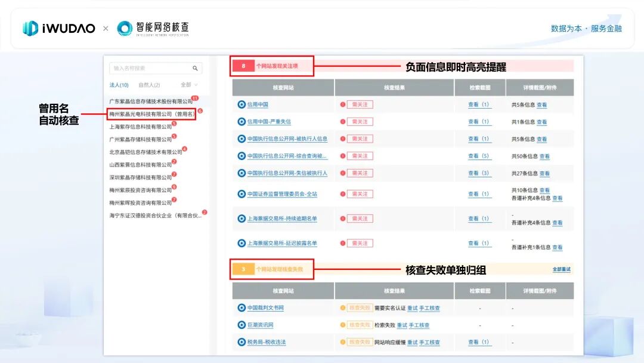
Task: Select 上海紫存信息科技有限公司 in list
Action: pyautogui.click(x=141, y=127)
